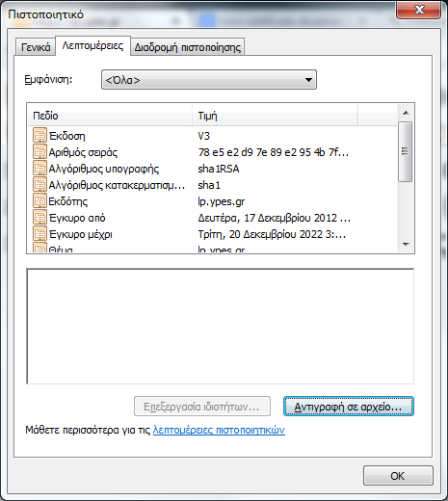Click the Αλγόριθμος κατακερματισμού row icon
The width and height of the screenshot is (448, 501).
coord(40,184)
